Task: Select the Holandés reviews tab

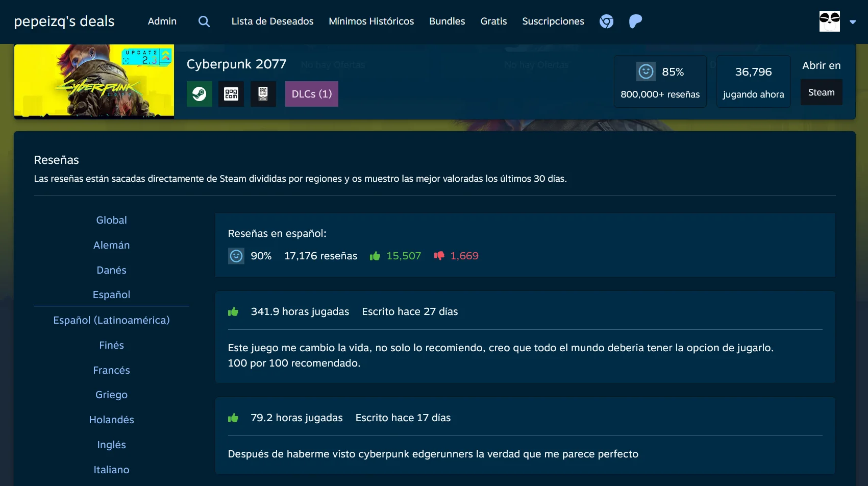Action: pyautogui.click(x=111, y=420)
